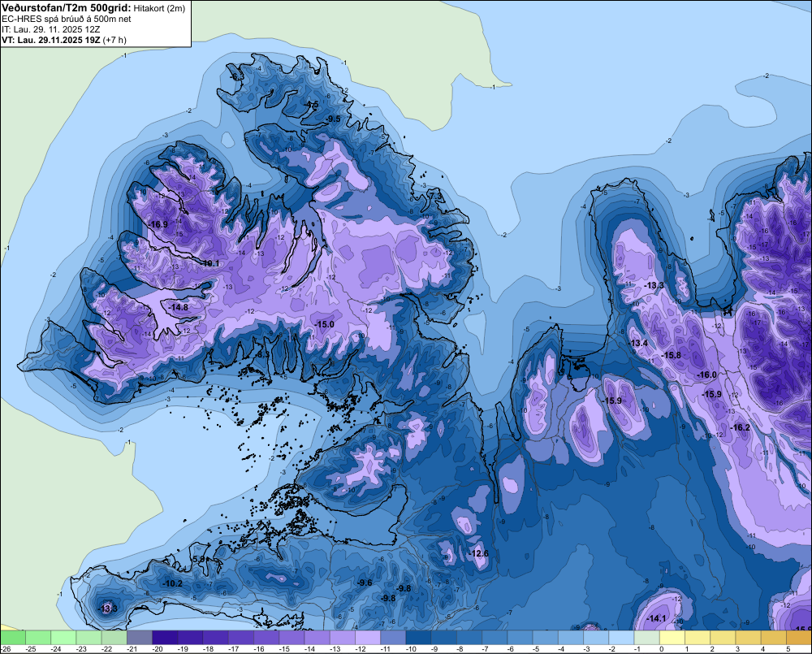The height and width of the screenshot is (654, 812).
Task: Pick the legend swatch between -2 and -1
Action: click(622, 637)
